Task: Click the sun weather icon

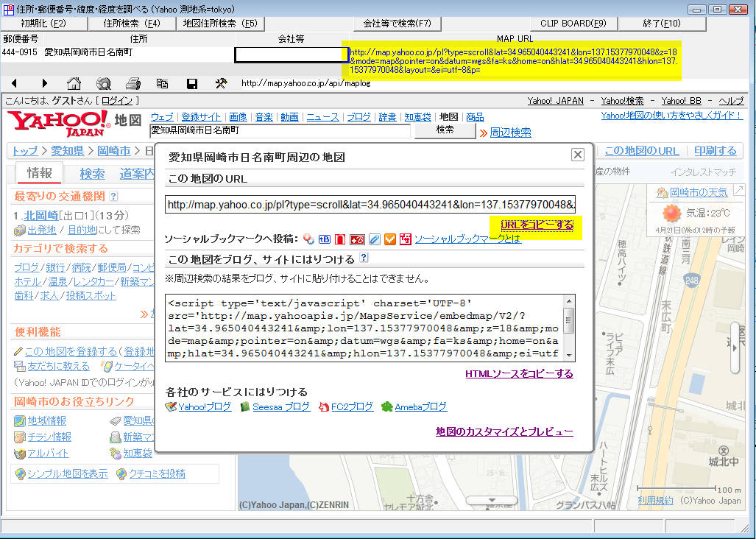Action: click(x=671, y=213)
